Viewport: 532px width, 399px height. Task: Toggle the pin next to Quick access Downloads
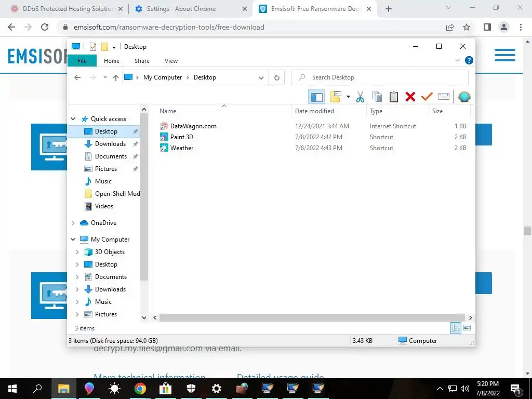[136, 144]
